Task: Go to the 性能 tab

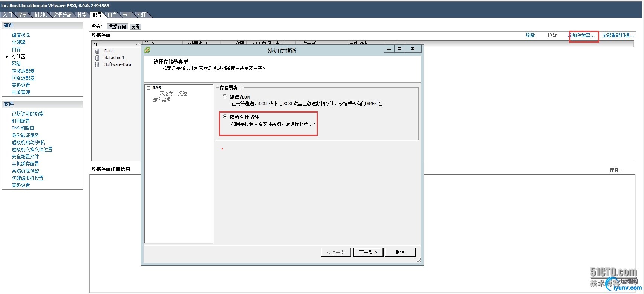Action: coord(82,15)
